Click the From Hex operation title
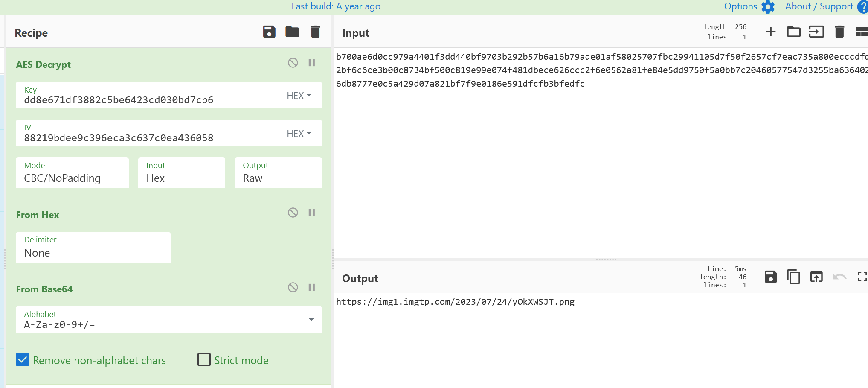Screen dimensions: 868x388 (x=38, y=215)
